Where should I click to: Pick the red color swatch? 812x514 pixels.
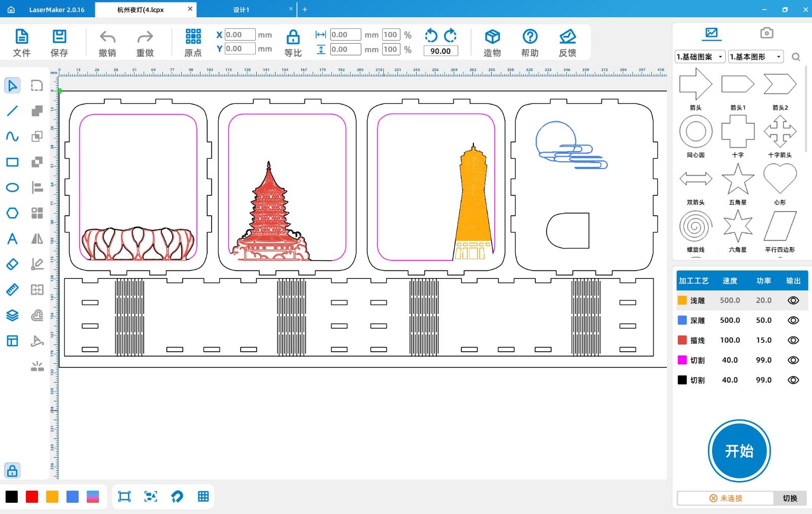pos(32,497)
